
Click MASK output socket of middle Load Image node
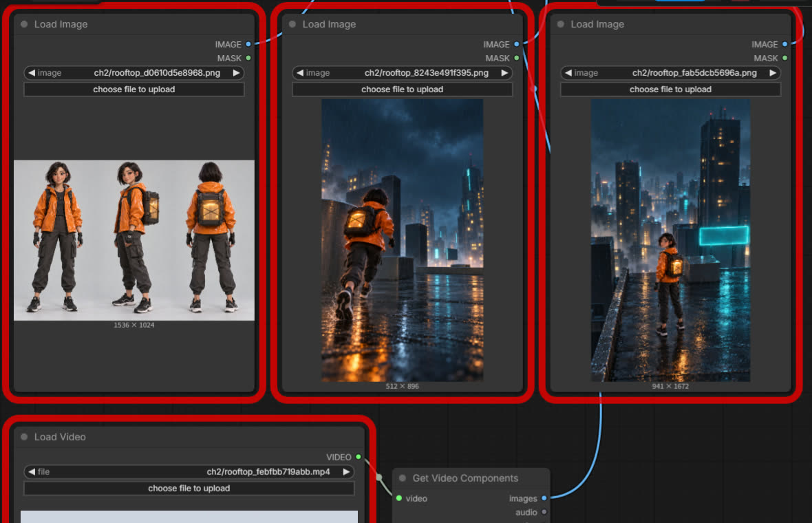(x=517, y=58)
